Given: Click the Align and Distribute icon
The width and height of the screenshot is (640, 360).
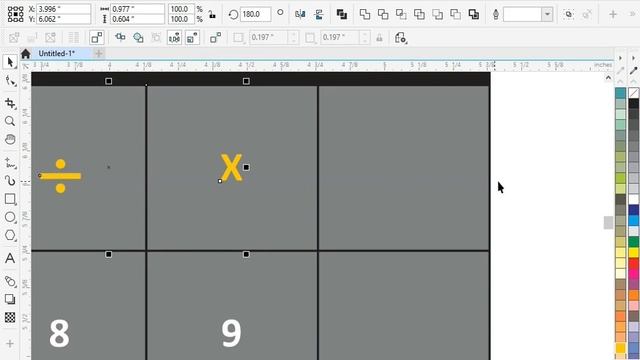Looking at the screenshot, I should 120,38.
